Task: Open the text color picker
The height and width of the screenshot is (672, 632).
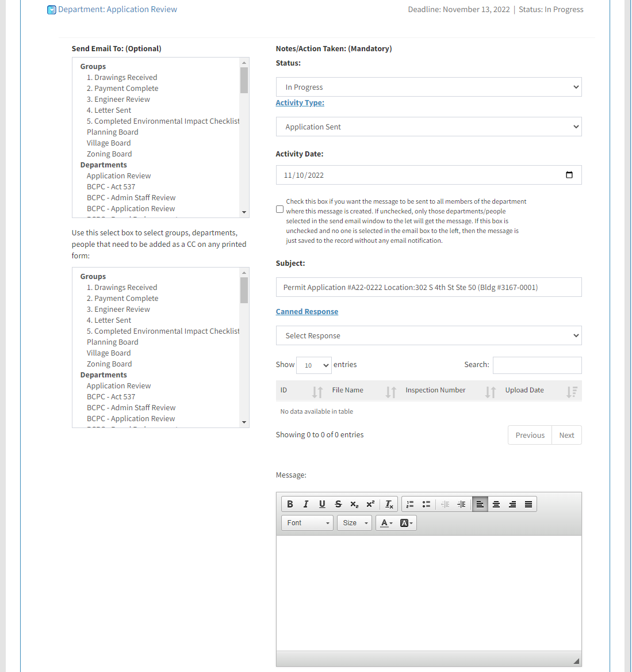Action: point(386,523)
